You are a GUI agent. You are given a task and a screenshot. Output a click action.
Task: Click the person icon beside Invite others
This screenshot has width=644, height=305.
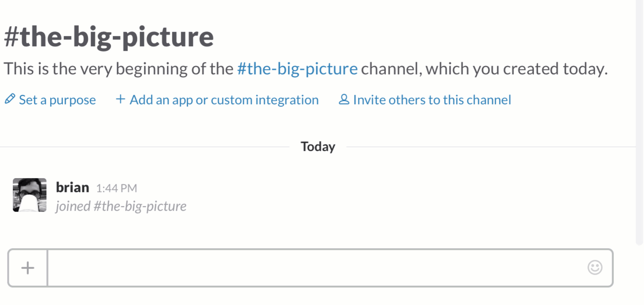click(x=344, y=99)
